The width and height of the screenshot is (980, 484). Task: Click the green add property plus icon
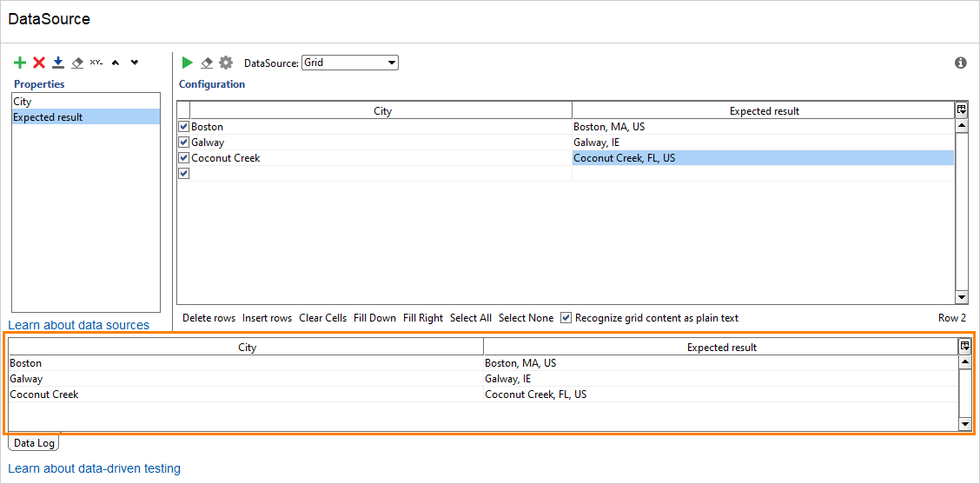point(20,63)
